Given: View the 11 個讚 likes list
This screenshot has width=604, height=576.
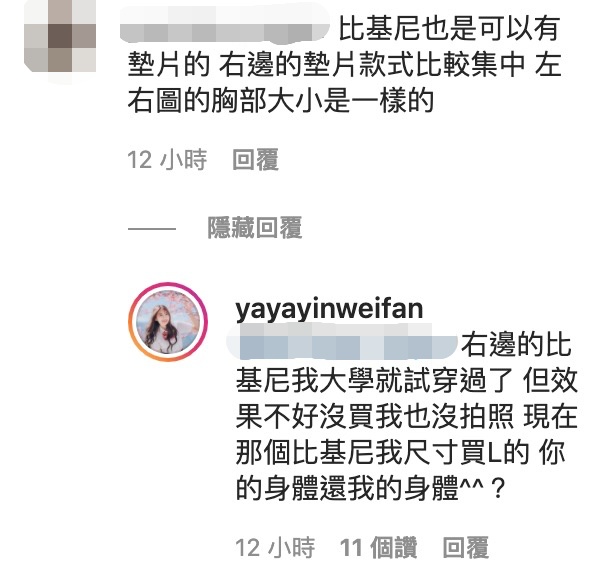Looking at the screenshot, I should point(378,547).
